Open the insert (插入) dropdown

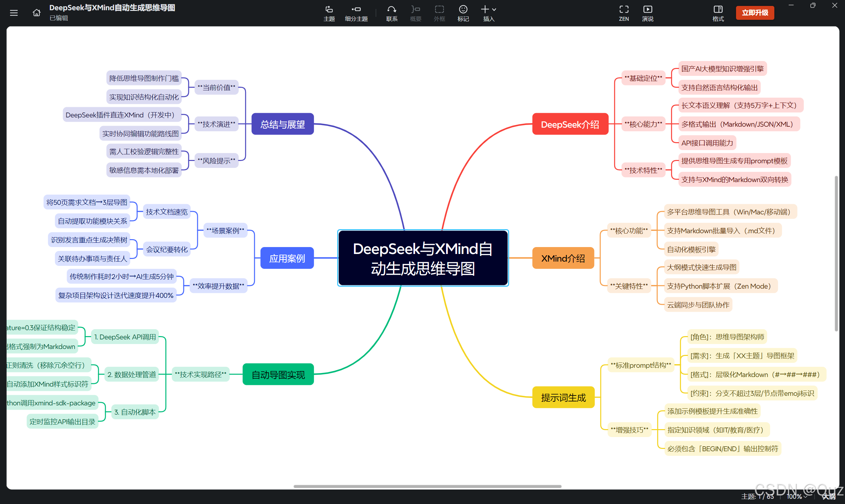[x=488, y=13]
